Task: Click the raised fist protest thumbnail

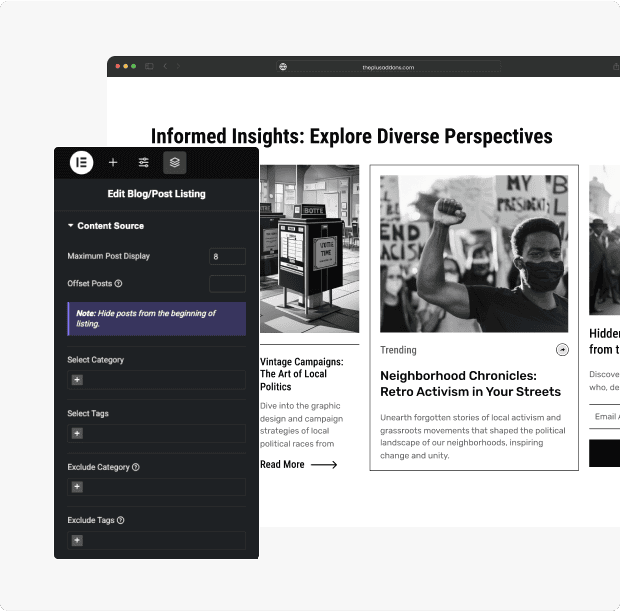Action: click(474, 254)
